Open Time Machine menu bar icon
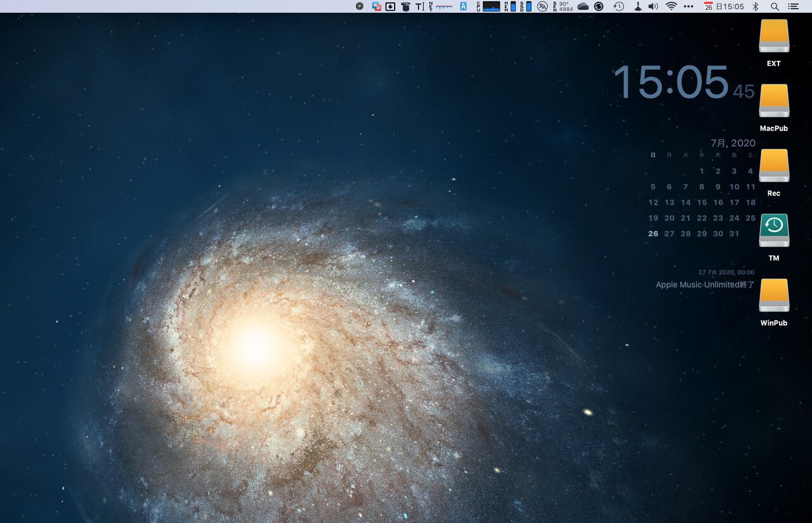Viewport: 812px width, 523px height. click(x=619, y=6)
